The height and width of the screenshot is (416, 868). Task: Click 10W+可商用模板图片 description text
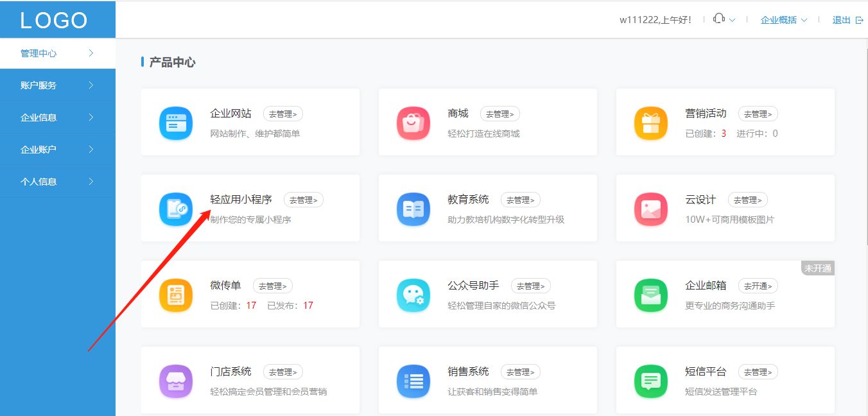point(730,220)
